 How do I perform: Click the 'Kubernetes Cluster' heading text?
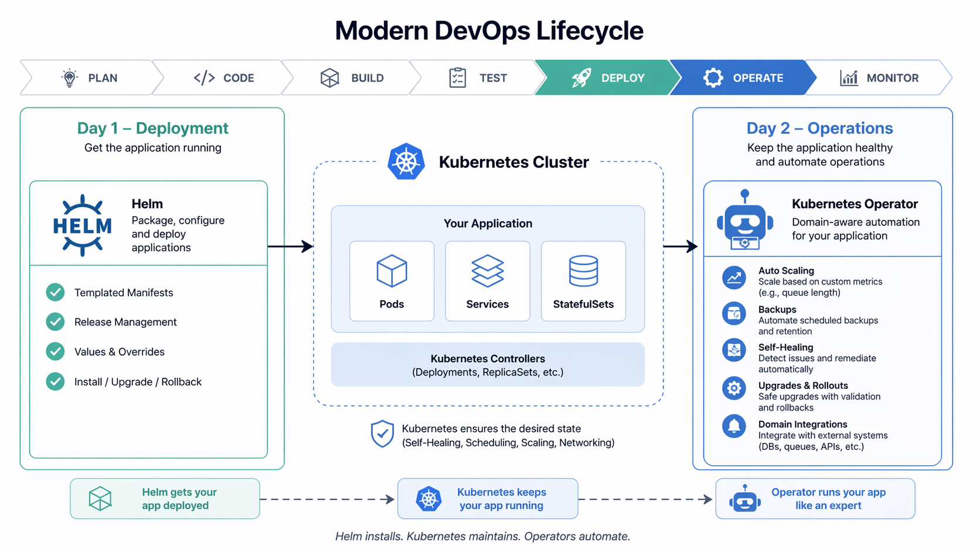point(514,162)
